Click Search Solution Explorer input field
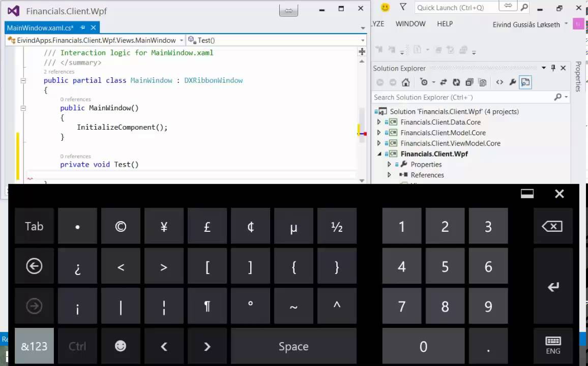The width and height of the screenshot is (588, 366). coord(463,98)
